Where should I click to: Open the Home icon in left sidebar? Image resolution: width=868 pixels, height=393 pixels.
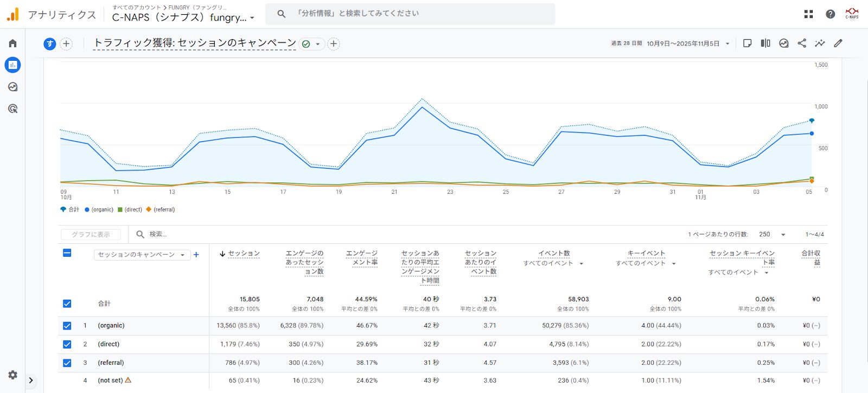point(12,43)
